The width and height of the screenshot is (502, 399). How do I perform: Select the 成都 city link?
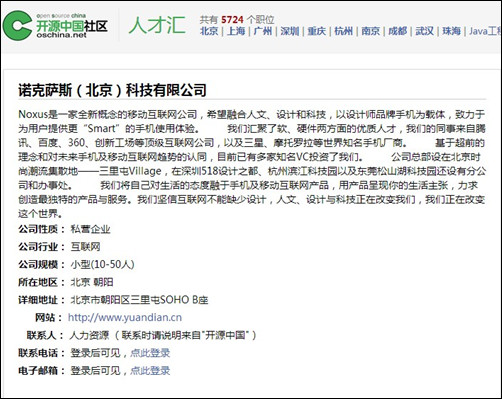[397, 31]
